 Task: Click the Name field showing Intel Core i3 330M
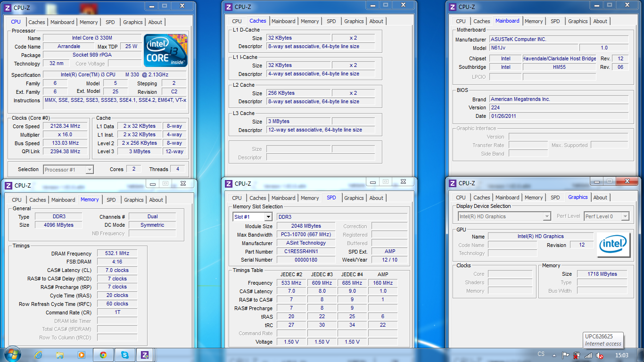pyautogui.click(x=92, y=38)
